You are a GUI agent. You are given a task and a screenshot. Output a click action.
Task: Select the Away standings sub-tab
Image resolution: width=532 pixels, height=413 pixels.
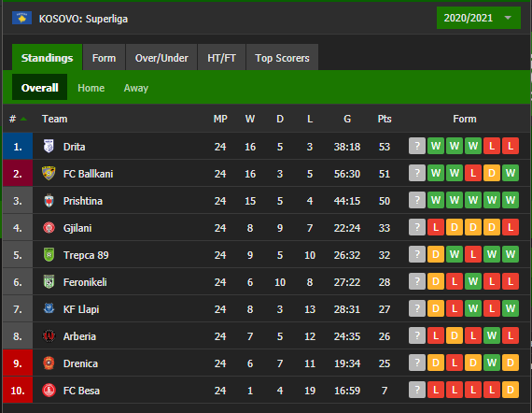tap(136, 88)
